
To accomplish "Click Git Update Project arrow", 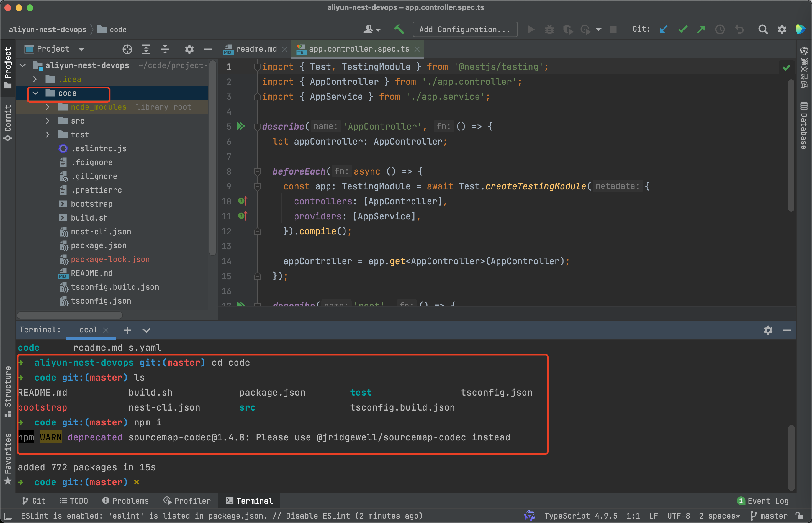I will 663,30.
